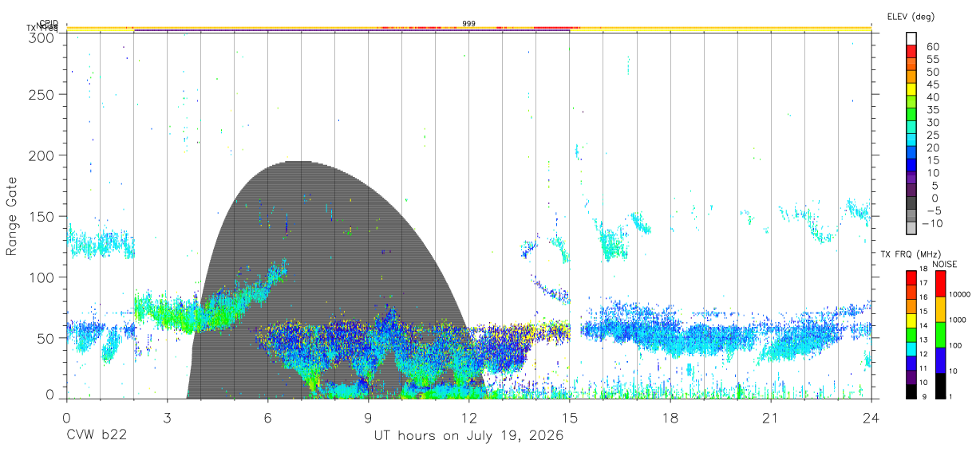Click the 'NOISE' legend title
This screenshot has width=980, height=452.
point(945,264)
